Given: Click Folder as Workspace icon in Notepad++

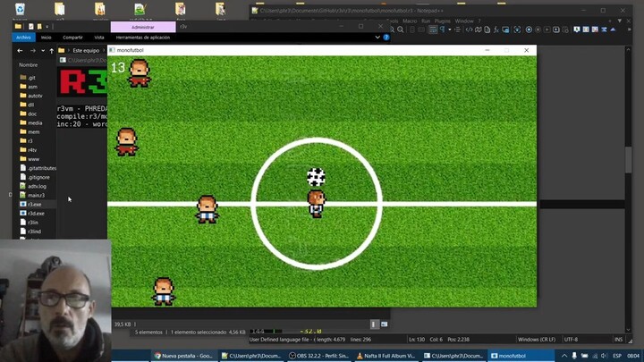Looking at the screenshot, I should point(505,29).
